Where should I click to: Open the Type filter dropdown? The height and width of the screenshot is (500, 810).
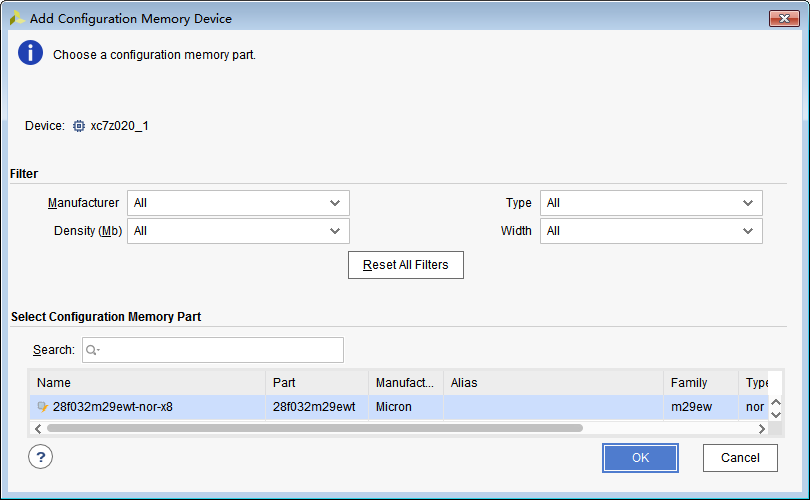[x=651, y=203]
